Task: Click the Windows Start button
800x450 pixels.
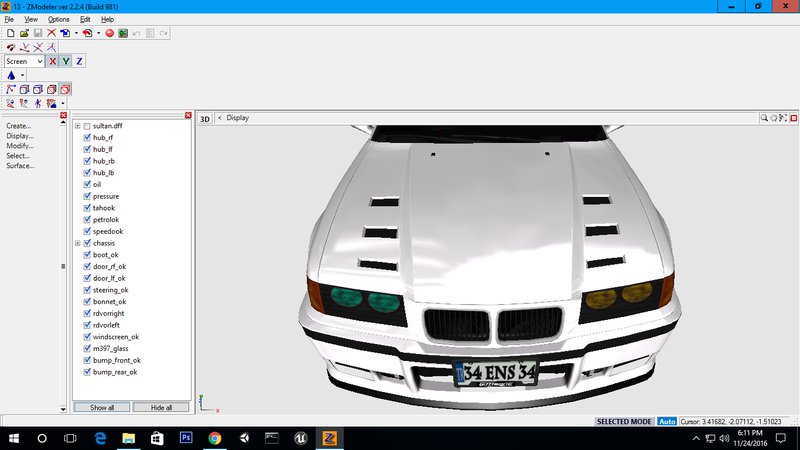Action: point(14,438)
